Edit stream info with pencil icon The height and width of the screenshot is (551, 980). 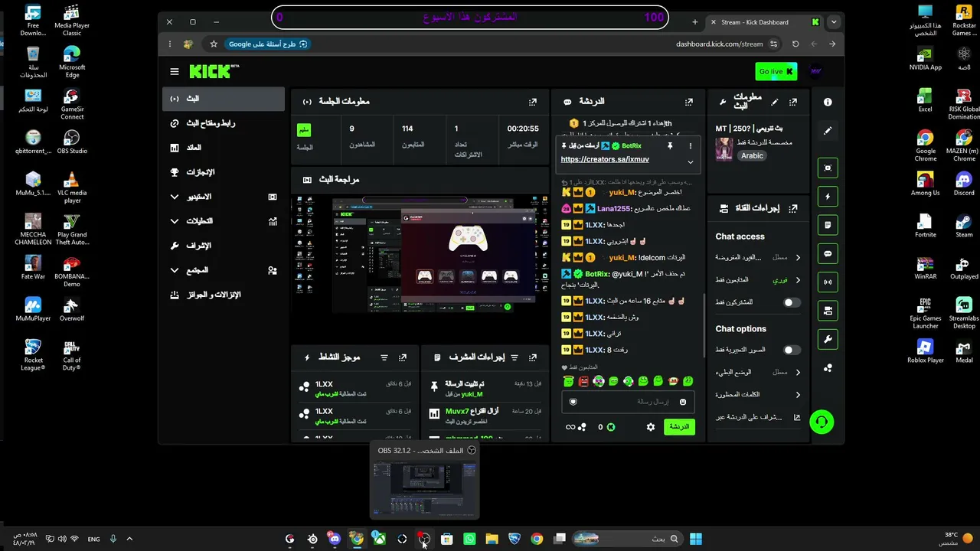(x=775, y=102)
